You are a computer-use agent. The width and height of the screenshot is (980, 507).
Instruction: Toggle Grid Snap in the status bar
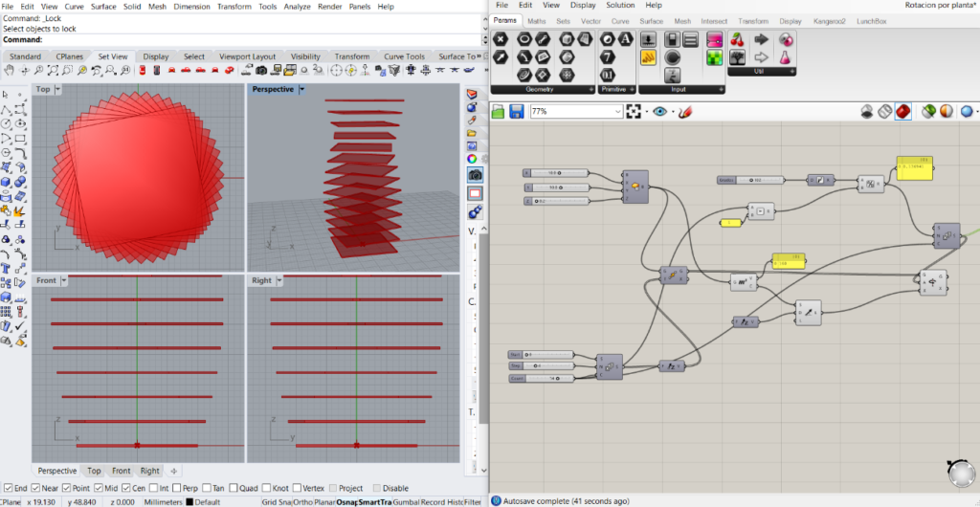[x=277, y=502]
